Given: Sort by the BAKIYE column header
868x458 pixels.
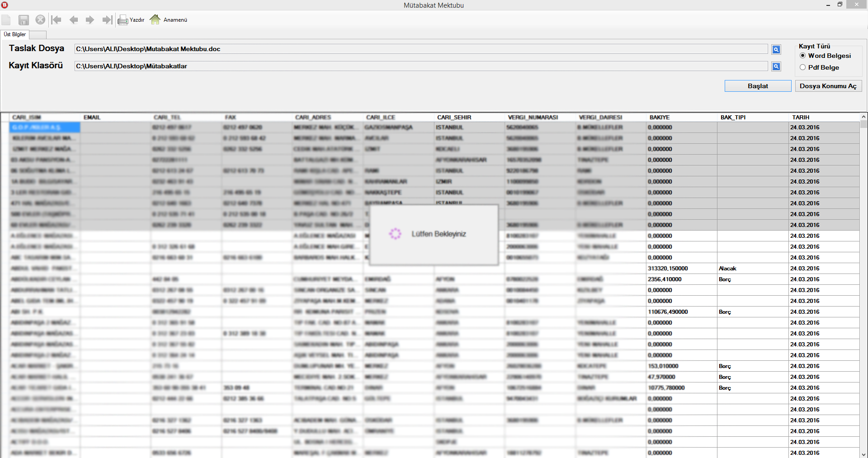Looking at the screenshot, I should coord(660,118).
